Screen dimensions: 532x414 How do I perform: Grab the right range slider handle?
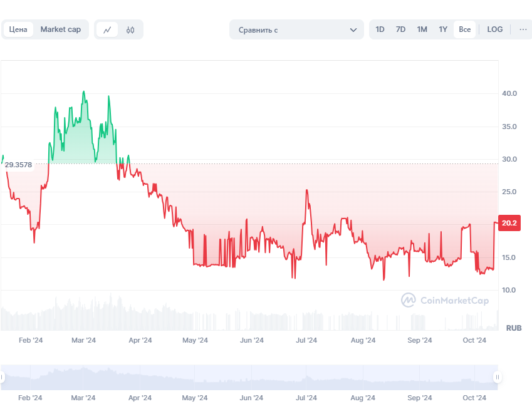pyautogui.click(x=497, y=377)
